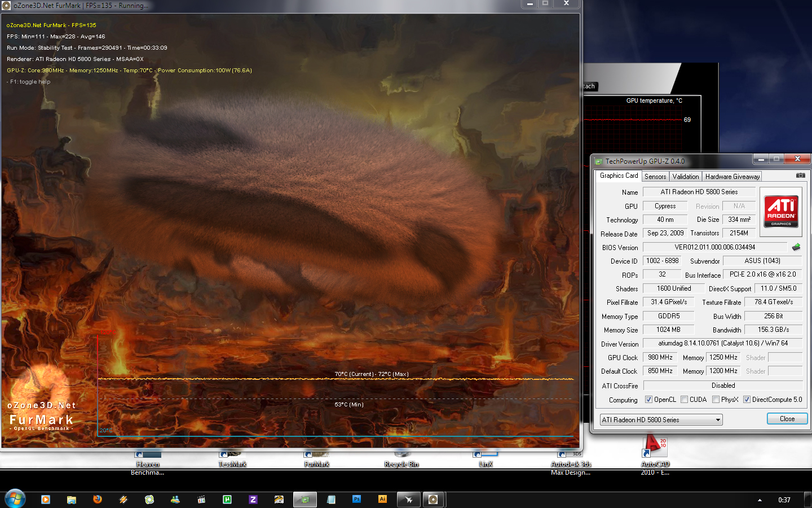Screen dimensions: 812x508
Task: Show hidden system tray icons
Action: (760, 500)
